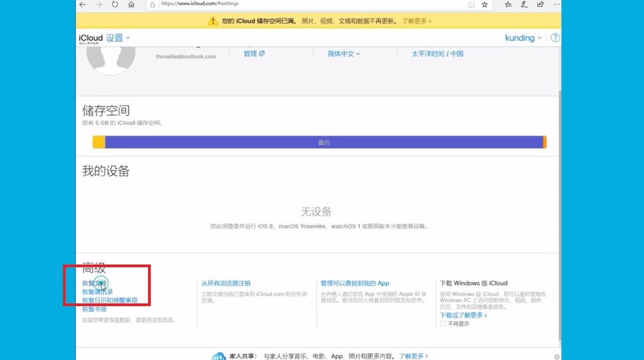Click the yellow segment of the storage bar
The image size is (644, 360).
pyautogui.click(x=99, y=142)
